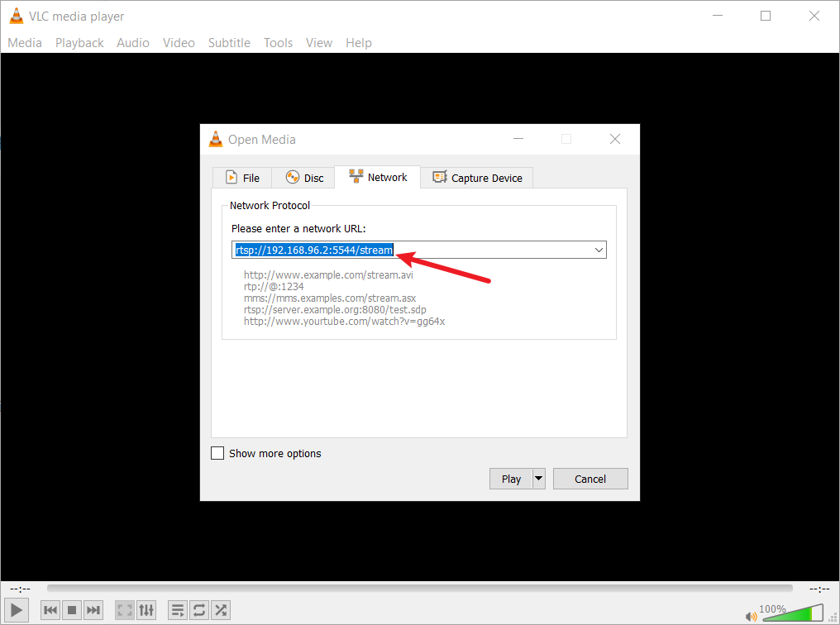Skip to next media track
The height and width of the screenshot is (625, 840).
[93, 610]
